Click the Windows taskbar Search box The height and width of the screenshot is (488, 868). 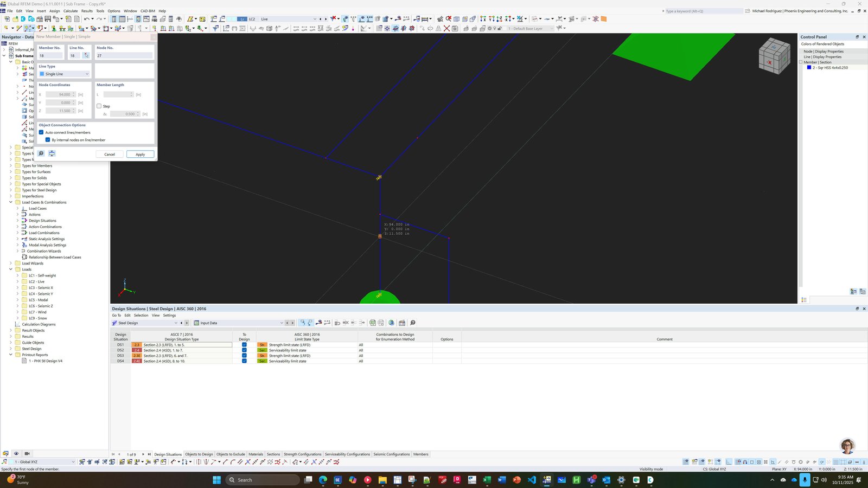[x=263, y=480]
